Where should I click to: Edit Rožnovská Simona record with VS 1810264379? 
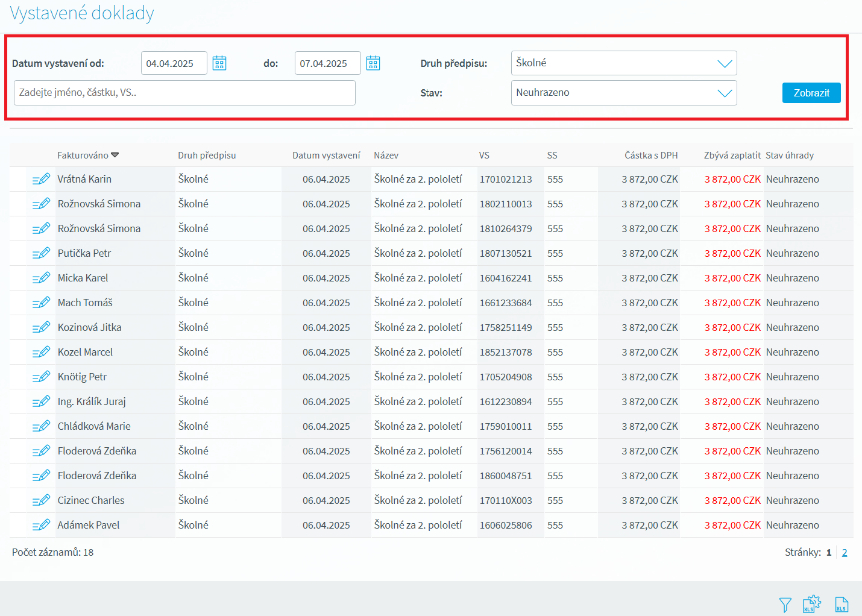point(41,228)
